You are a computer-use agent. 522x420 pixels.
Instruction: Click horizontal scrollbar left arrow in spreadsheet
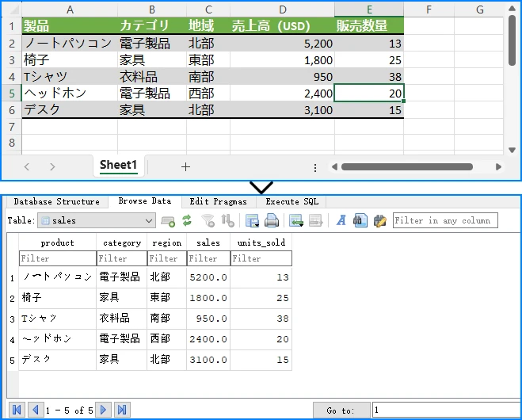tap(334, 167)
